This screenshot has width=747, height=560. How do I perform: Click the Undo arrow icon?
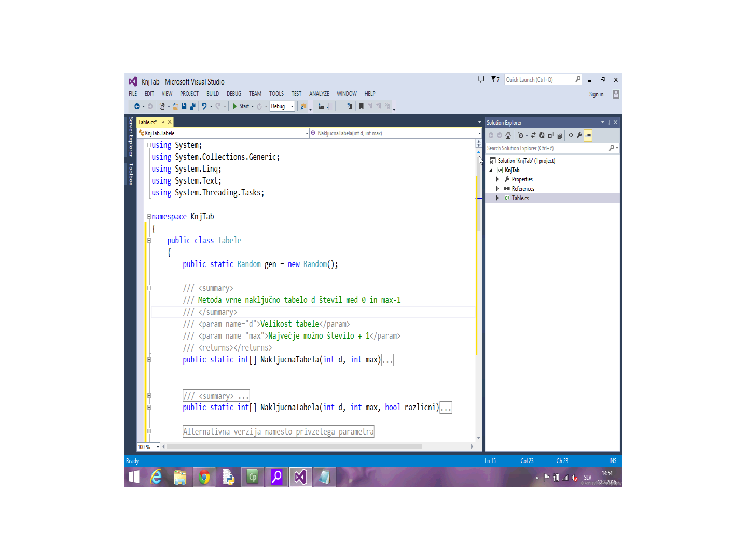coord(204,106)
